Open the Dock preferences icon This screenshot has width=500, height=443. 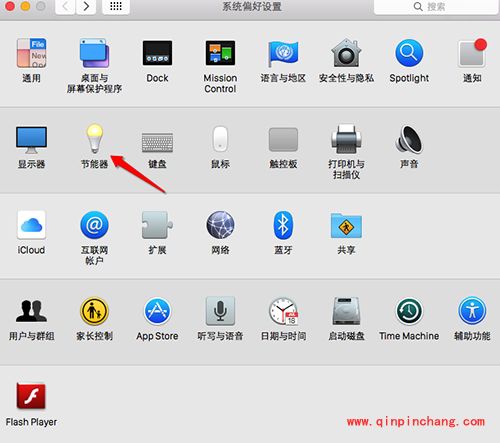point(157,53)
